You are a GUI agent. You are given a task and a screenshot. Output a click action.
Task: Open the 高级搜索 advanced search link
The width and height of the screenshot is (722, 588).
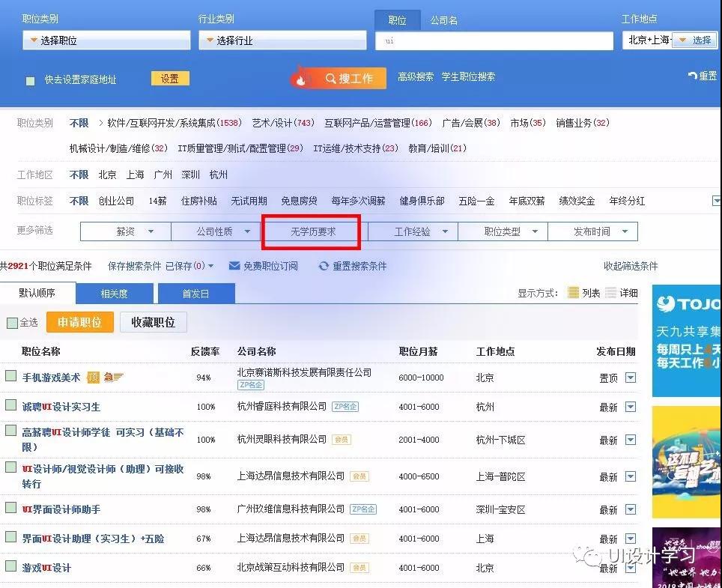pyautogui.click(x=416, y=76)
